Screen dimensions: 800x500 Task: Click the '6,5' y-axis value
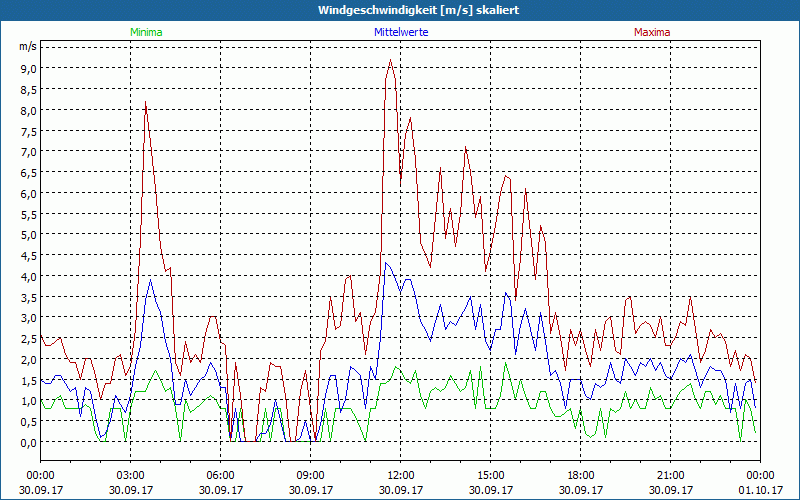click(29, 172)
